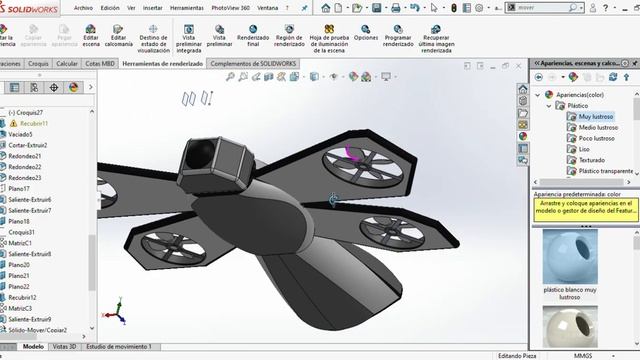The width and height of the screenshot is (640, 360).
Task: Collapse the appearances task pane chevrons
Action: [536, 63]
